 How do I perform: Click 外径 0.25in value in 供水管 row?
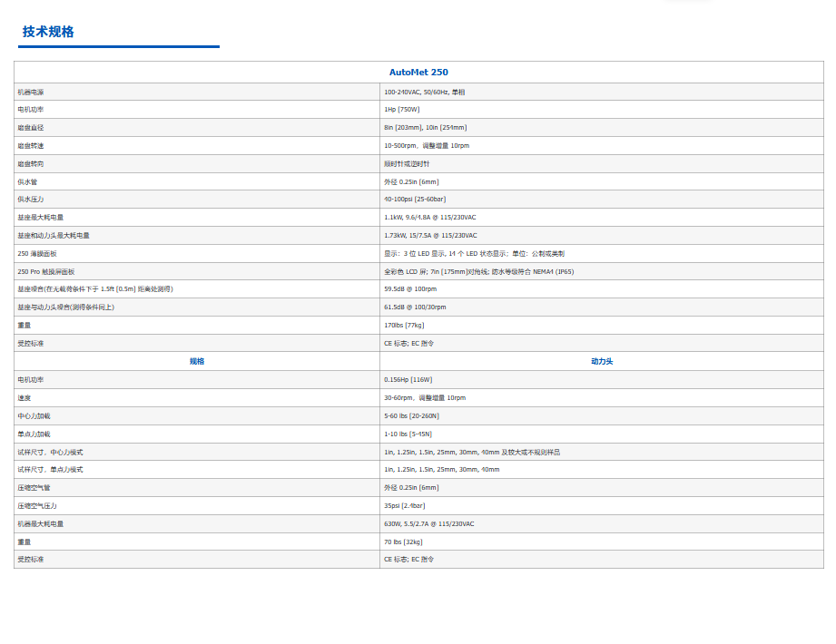point(411,182)
